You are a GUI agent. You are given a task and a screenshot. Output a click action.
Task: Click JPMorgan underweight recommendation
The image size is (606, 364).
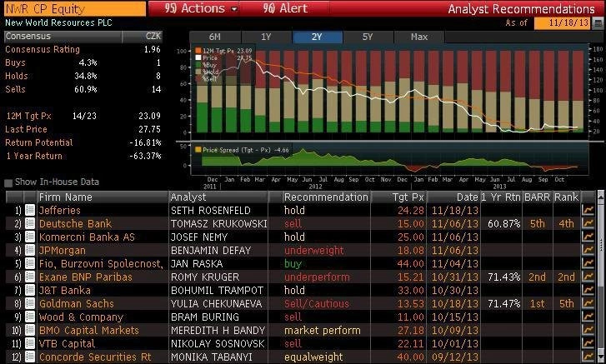tap(313, 251)
